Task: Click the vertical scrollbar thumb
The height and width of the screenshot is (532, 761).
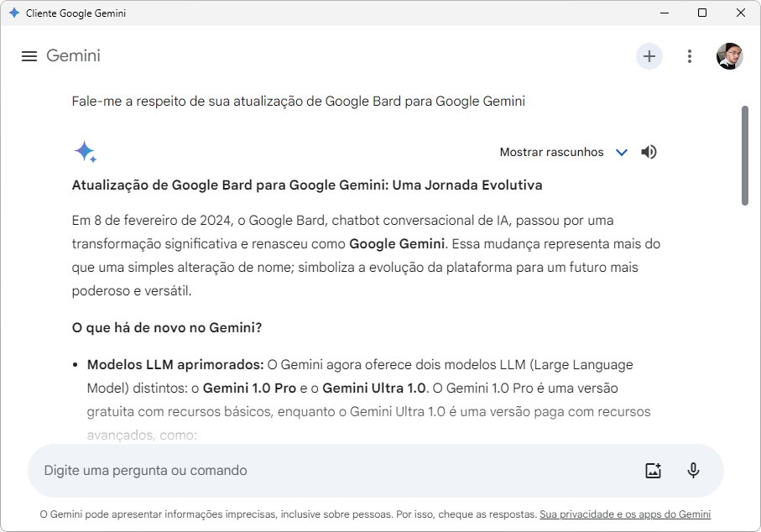Action: pyautogui.click(x=745, y=155)
